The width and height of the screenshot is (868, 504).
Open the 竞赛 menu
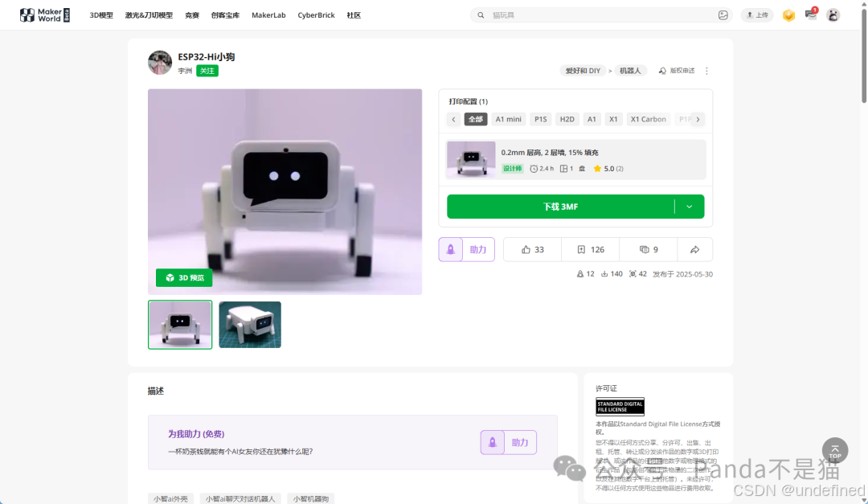tap(192, 15)
